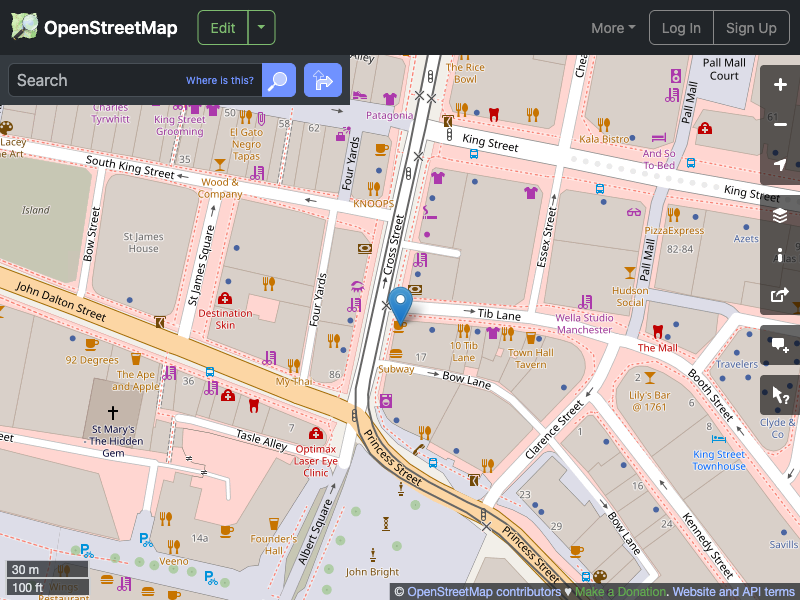Open the Where is this? link
This screenshot has height=600, width=800.
[219, 80]
